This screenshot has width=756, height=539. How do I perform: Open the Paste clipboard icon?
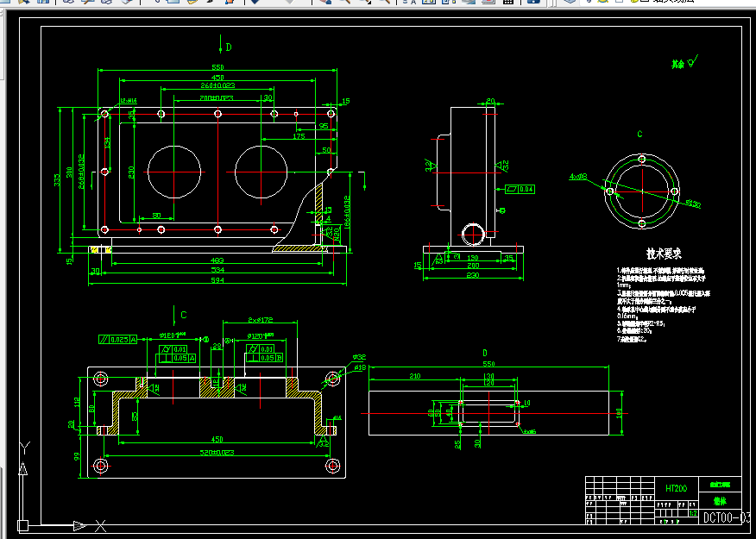(x=192, y=2)
